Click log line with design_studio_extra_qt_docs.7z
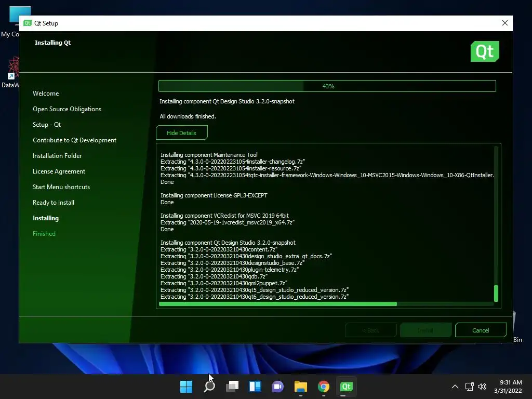The width and height of the screenshot is (532, 399). [246, 256]
